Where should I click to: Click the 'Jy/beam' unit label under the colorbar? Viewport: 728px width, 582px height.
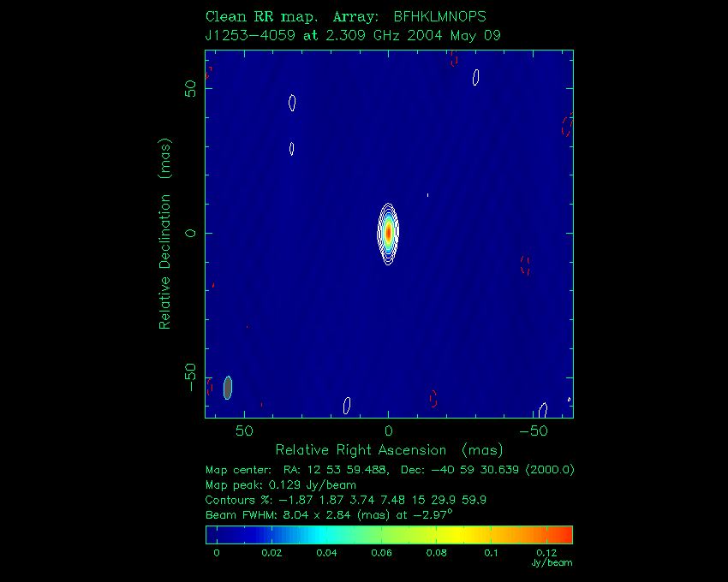point(552,563)
